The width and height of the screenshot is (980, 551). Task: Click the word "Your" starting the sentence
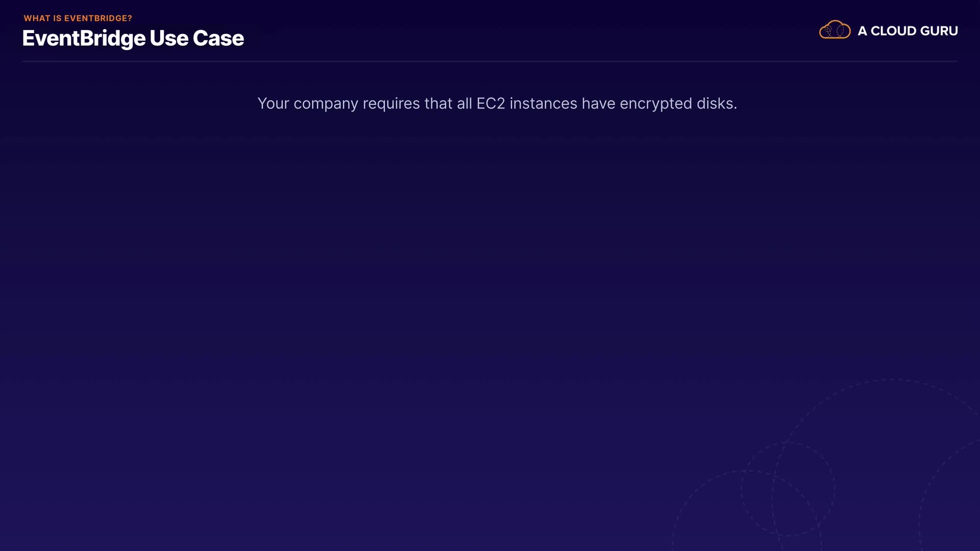273,104
